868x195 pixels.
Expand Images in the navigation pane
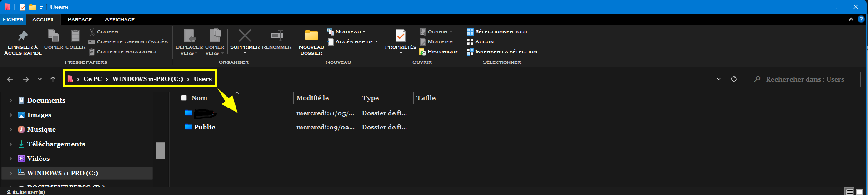pyautogui.click(x=10, y=115)
